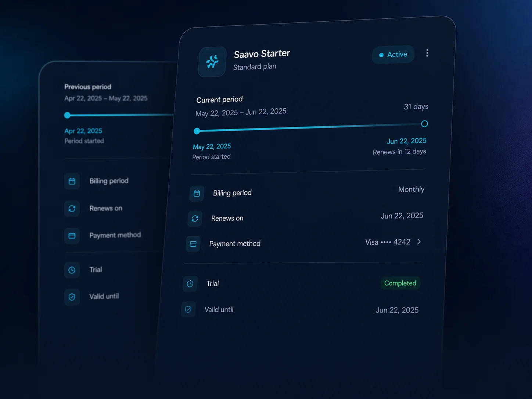This screenshot has width=532, height=399.
Task: Click the May 22, 2025 – Jun 22, 2025 range
Action: coord(241,112)
